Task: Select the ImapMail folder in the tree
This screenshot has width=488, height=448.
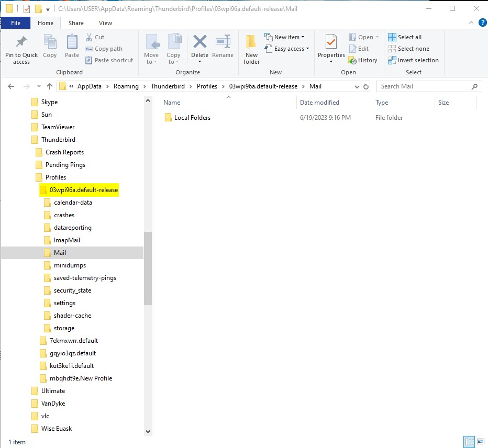Action: pyautogui.click(x=66, y=240)
